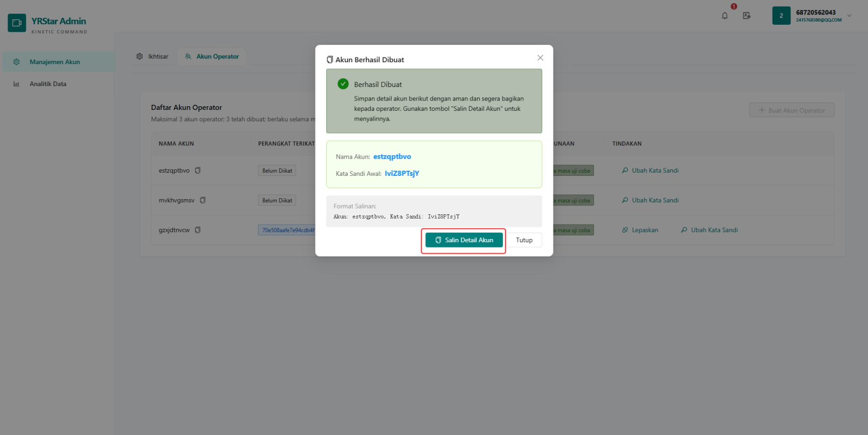Copy account name estzqptbvo icon in table
Screen dimensions: 868x435
[198, 170]
